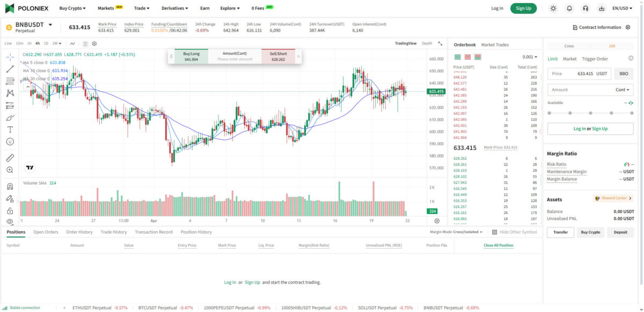Open the Derivatives dropdown menu
The width and height of the screenshot is (644, 312).
click(x=175, y=9)
